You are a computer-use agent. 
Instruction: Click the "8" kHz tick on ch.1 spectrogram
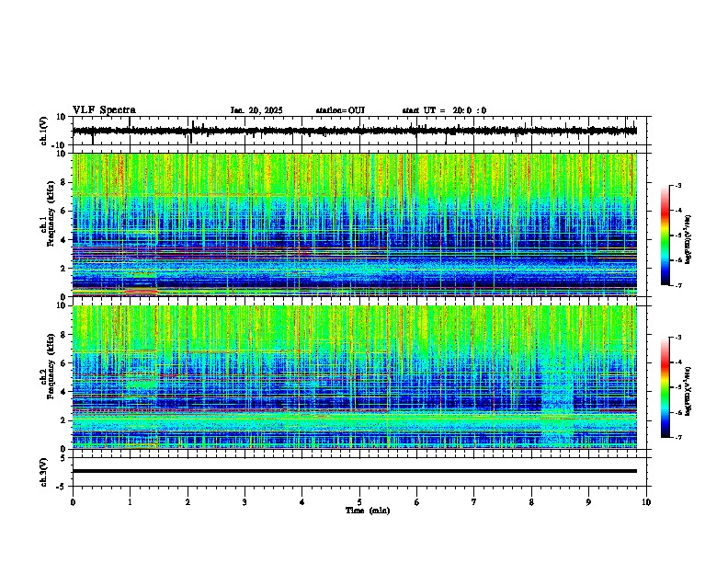64,182
